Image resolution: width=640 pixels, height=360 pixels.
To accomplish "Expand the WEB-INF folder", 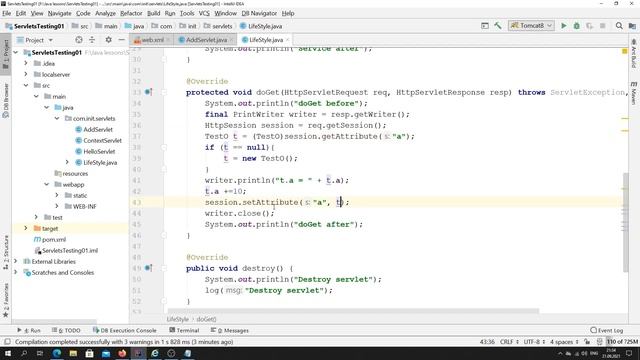I will tap(57, 206).
